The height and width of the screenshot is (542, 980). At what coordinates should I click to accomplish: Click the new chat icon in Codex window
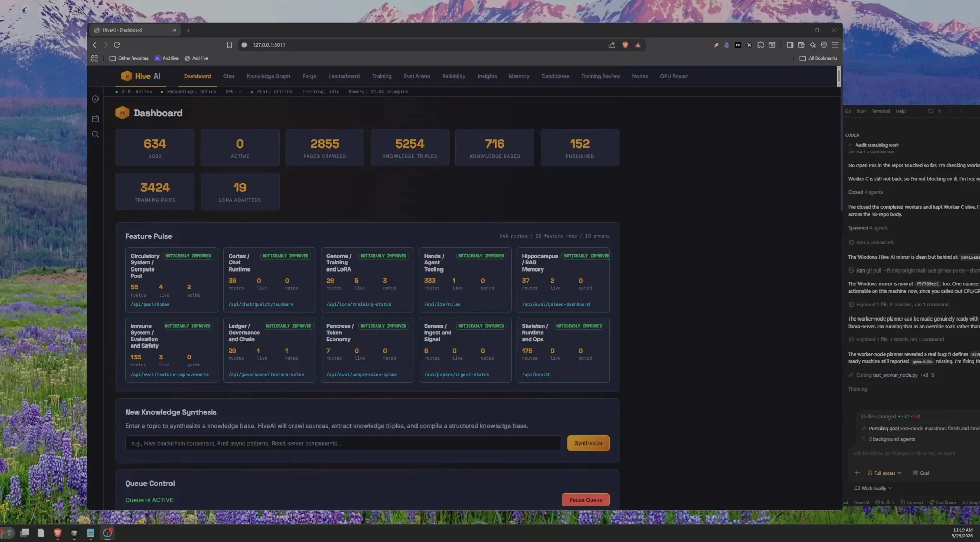(930, 111)
